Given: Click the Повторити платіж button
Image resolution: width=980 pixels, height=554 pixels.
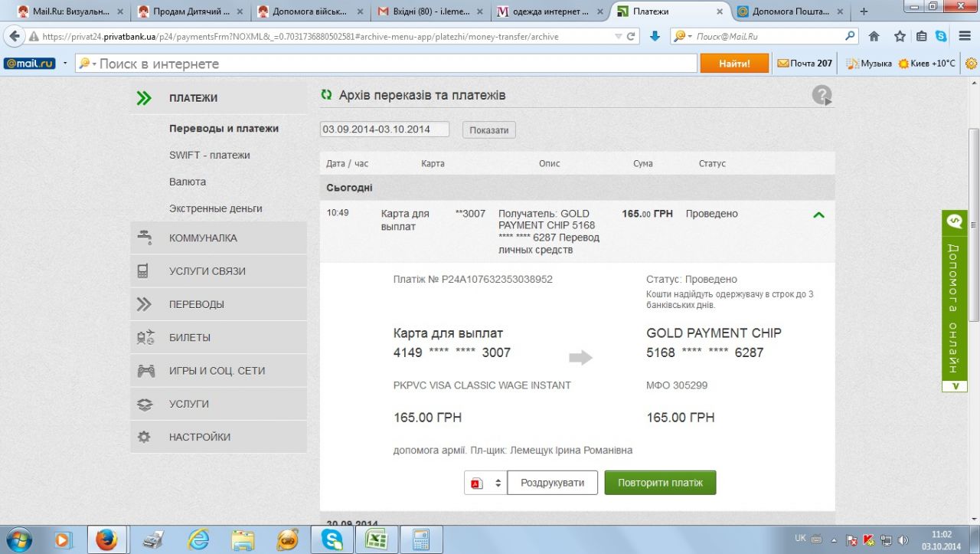Looking at the screenshot, I should coord(660,483).
